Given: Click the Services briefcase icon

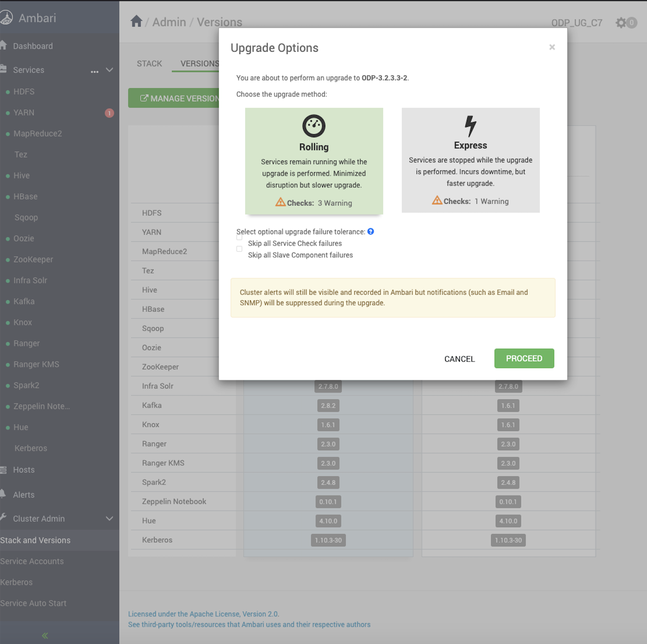Looking at the screenshot, I should (3, 69).
